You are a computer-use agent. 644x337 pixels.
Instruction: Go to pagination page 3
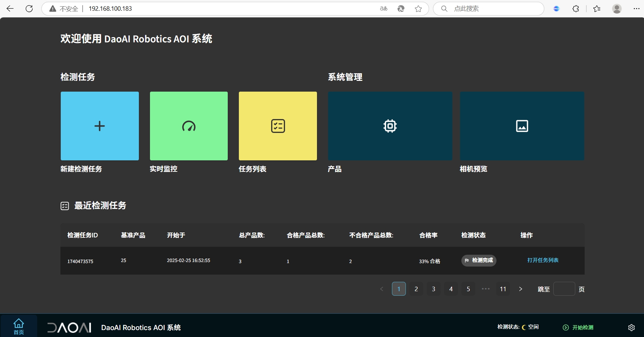click(x=434, y=289)
